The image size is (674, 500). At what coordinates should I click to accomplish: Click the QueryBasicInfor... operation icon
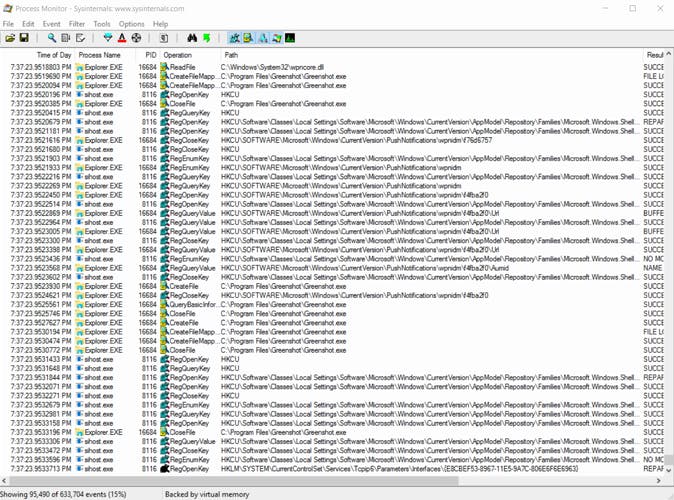[164, 304]
